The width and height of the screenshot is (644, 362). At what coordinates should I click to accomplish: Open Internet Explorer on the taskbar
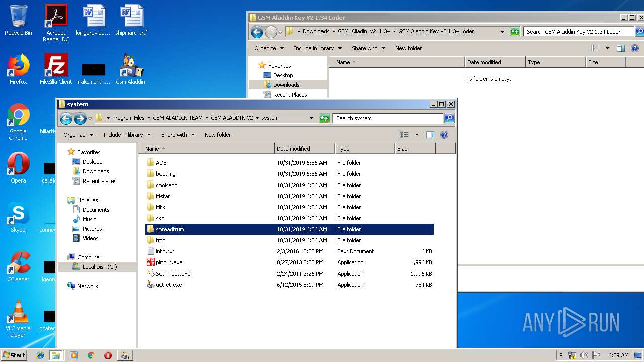pyautogui.click(x=40, y=355)
